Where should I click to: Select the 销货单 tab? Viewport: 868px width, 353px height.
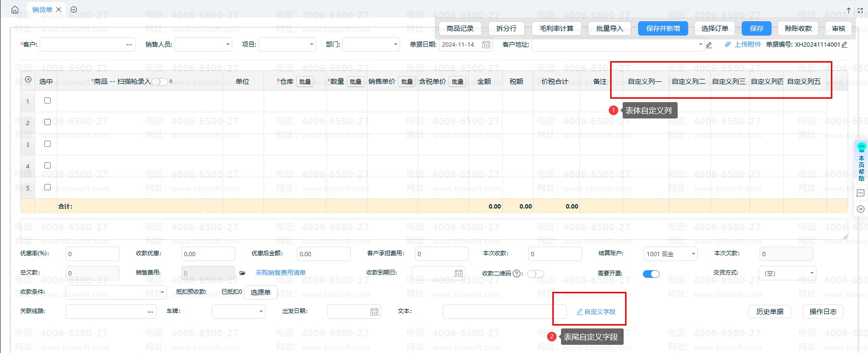(x=42, y=10)
